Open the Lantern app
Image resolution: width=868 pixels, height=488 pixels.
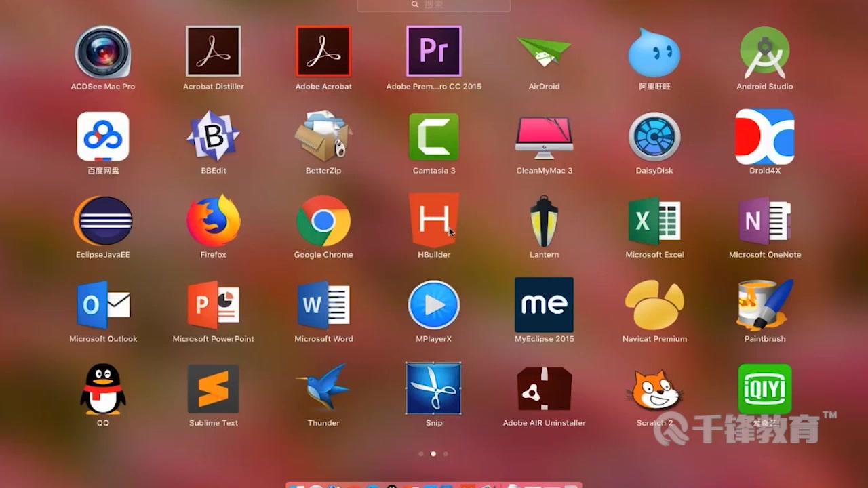(544, 221)
